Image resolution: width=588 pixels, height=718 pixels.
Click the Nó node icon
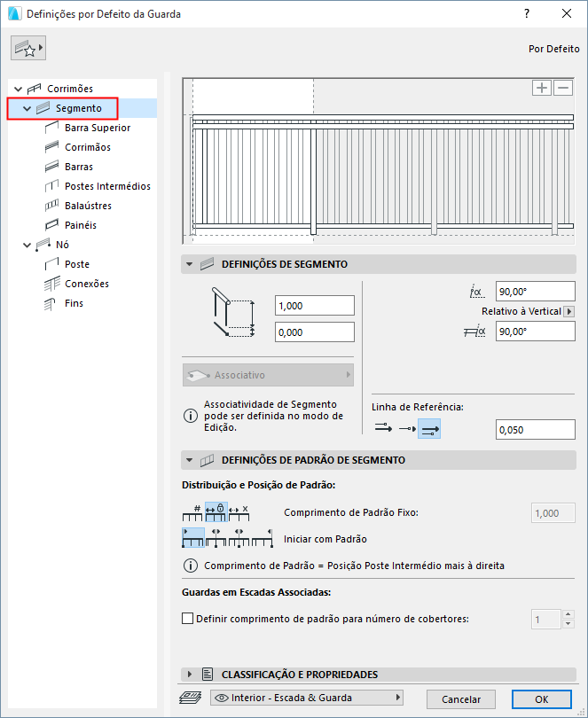click(43, 245)
